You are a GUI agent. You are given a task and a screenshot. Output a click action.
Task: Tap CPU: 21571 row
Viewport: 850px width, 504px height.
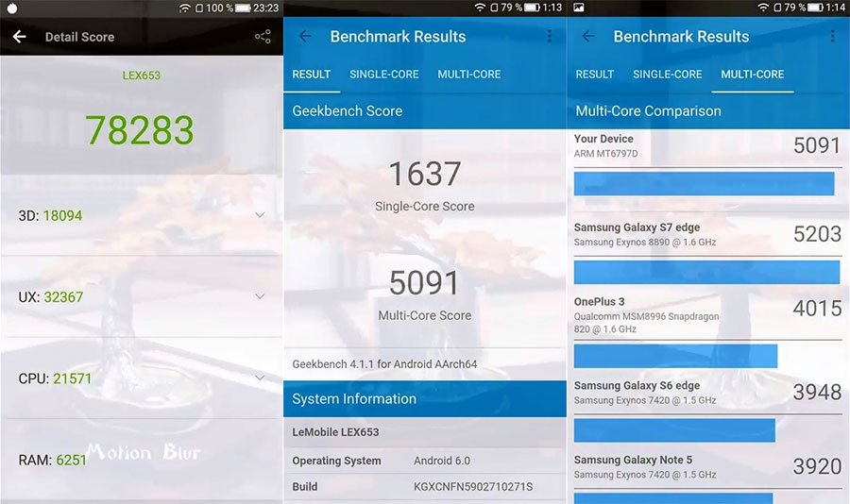[142, 378]
